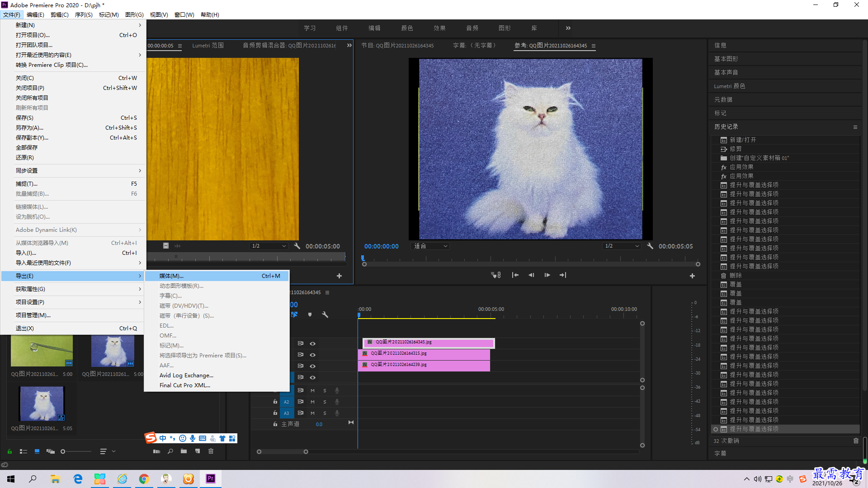Open source monitor 1/2 resolution dropdown
Viewport: 868px width, 488px height.
click(x=269, y=246)
